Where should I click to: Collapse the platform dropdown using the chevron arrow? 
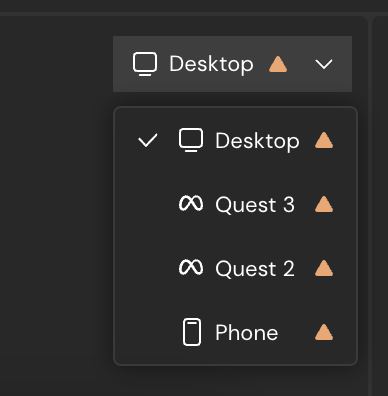point(324,64)
